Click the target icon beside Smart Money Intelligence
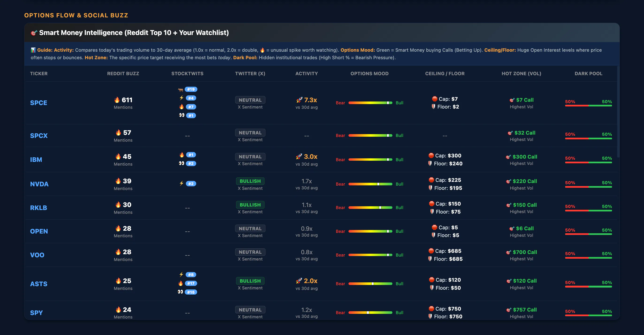 [34, 33]
